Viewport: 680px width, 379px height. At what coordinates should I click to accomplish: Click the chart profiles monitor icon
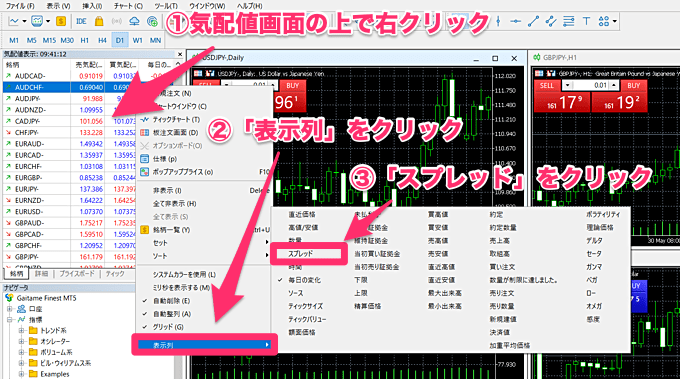coord(37,21)
